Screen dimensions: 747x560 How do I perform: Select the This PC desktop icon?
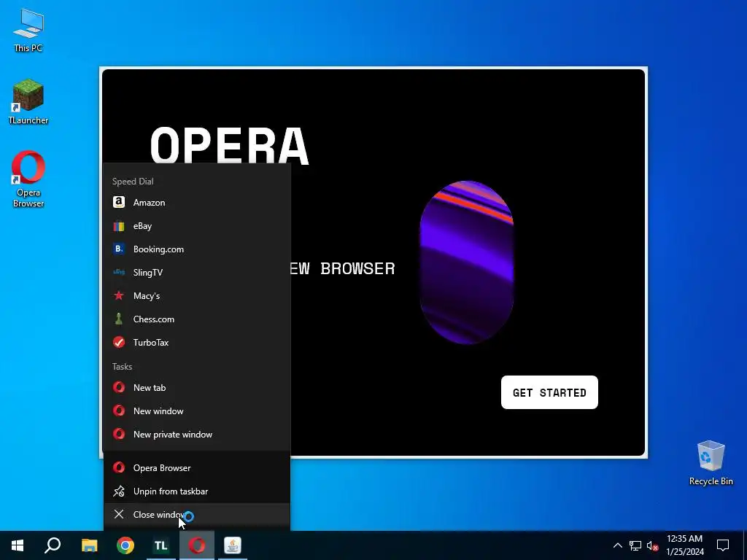click(x=28, y=31)
